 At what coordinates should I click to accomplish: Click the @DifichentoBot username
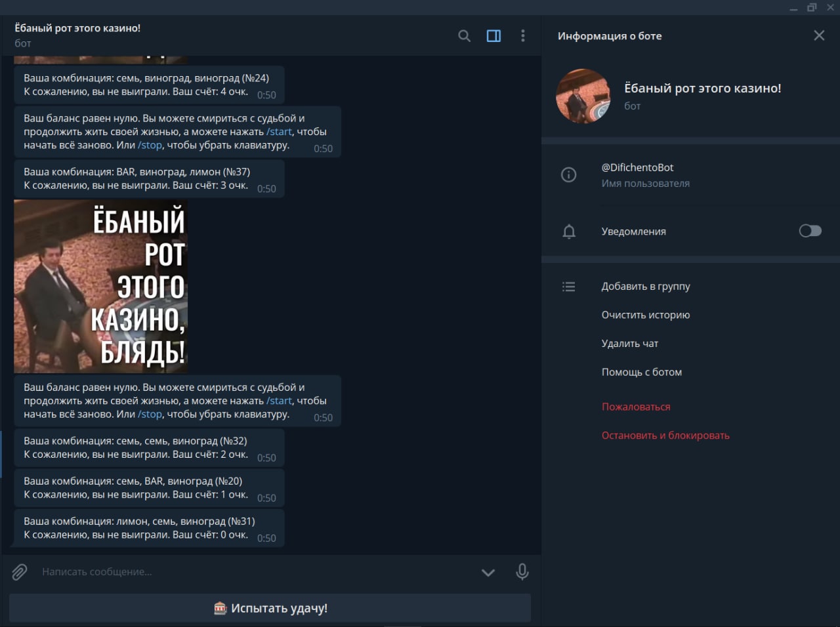click(x=637, y=167)
